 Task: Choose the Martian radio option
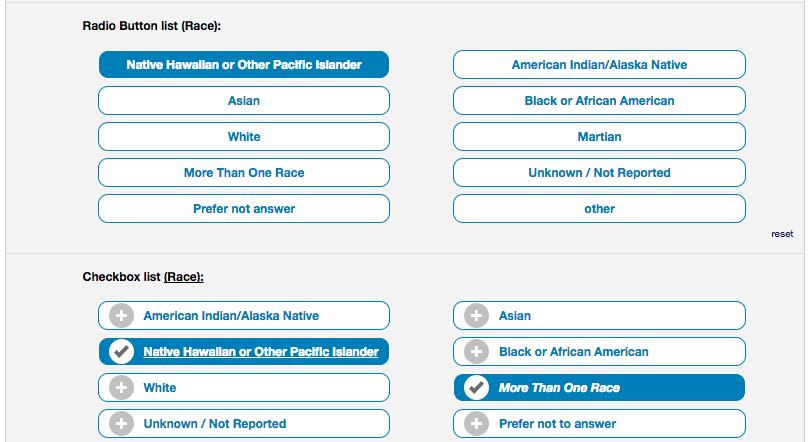click(599, 137)
